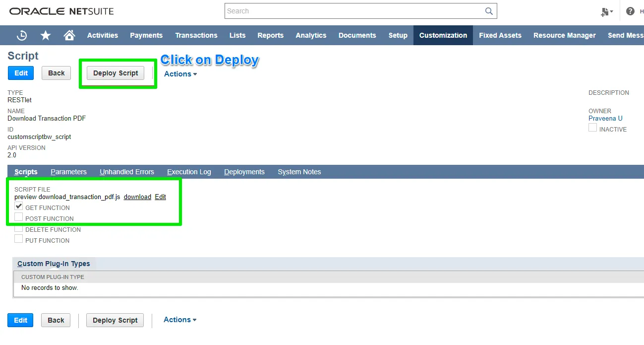This screenshot has height=345, width=644.
Task: Open the Analytics menu
Action: pos(311,35)
